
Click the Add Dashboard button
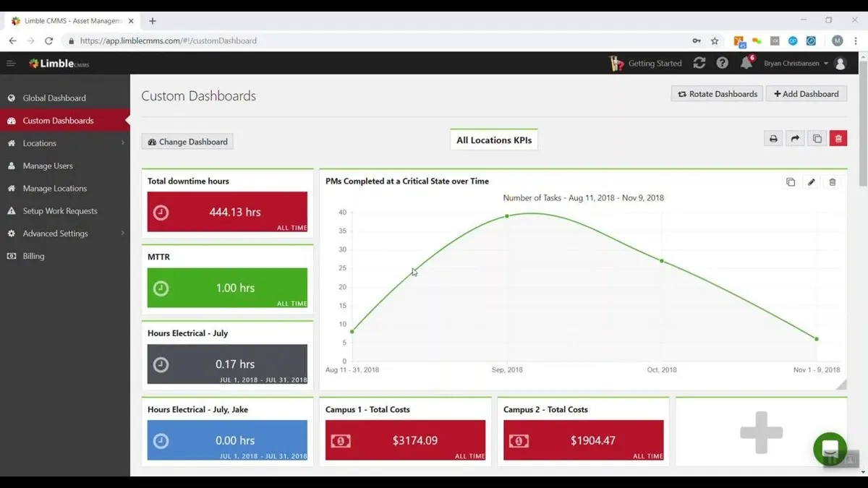pos(806,94)
